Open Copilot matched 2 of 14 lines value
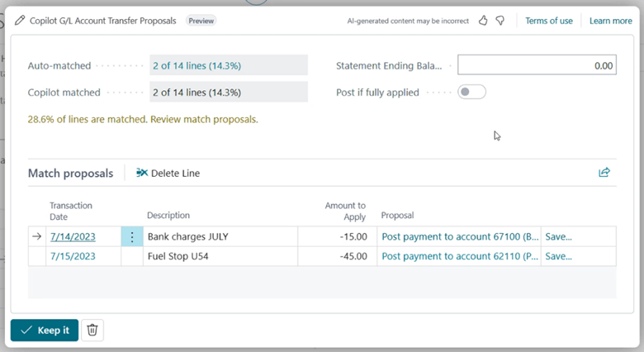644x352 pixels. (x=197, y=93)
